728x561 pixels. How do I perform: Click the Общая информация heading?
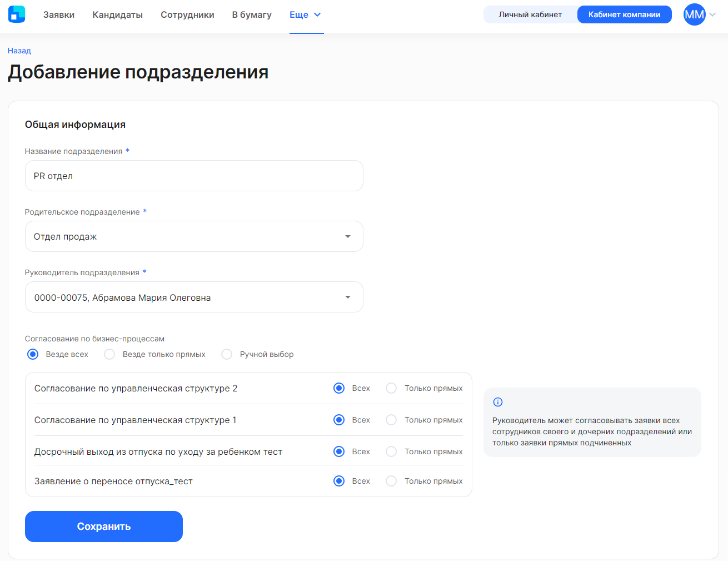(x=75, y=125)
